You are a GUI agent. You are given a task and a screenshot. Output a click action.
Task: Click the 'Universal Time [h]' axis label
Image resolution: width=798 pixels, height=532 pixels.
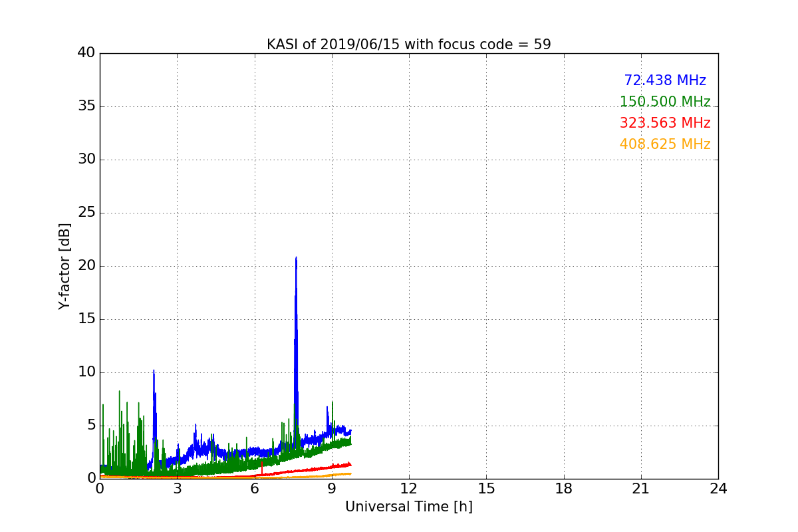[408, 507]
